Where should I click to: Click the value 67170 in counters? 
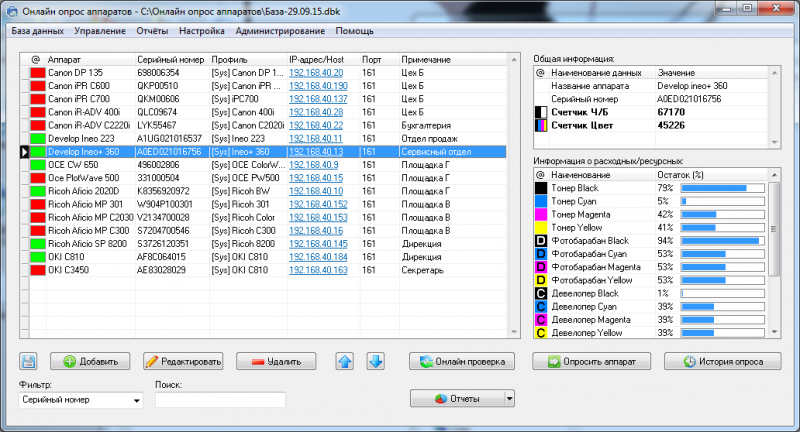pyautogui.click(x=671, y=112)
